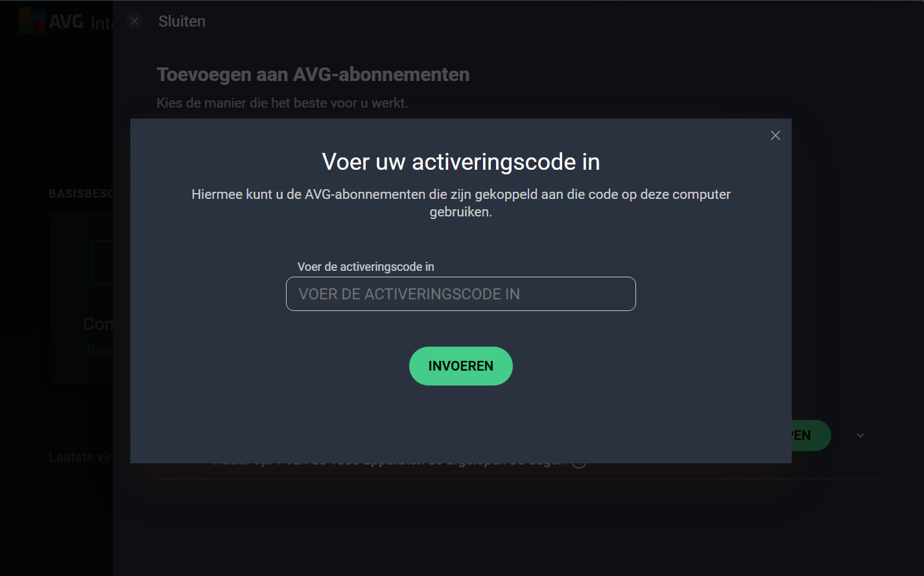
Task: Click the outlined computer icon in the tile
Action: [102, 262]
